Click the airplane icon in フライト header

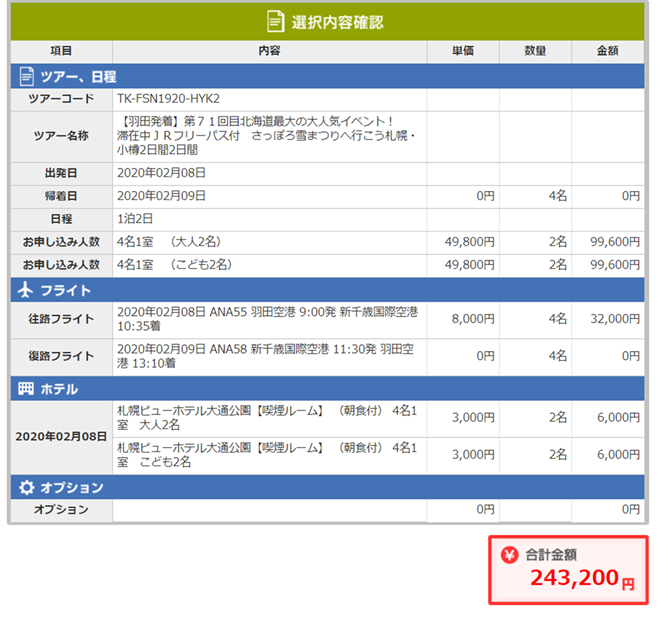click(x=27, y=290)
